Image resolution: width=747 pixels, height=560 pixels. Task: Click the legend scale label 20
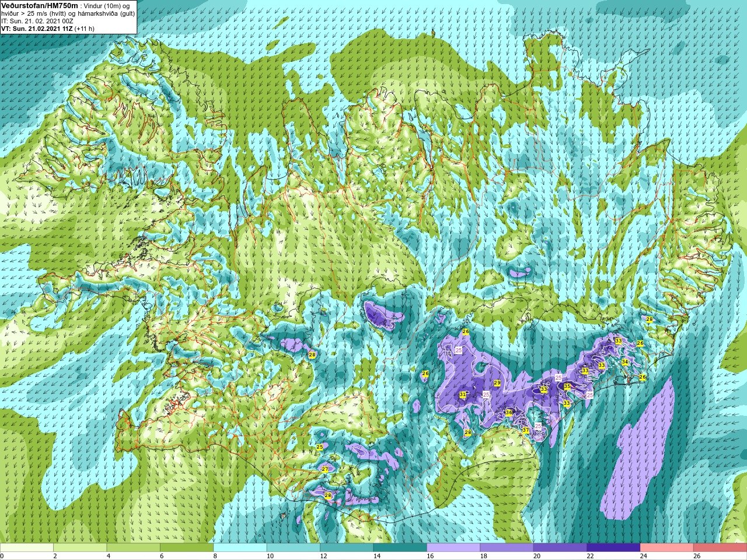[x=536, y=556]
